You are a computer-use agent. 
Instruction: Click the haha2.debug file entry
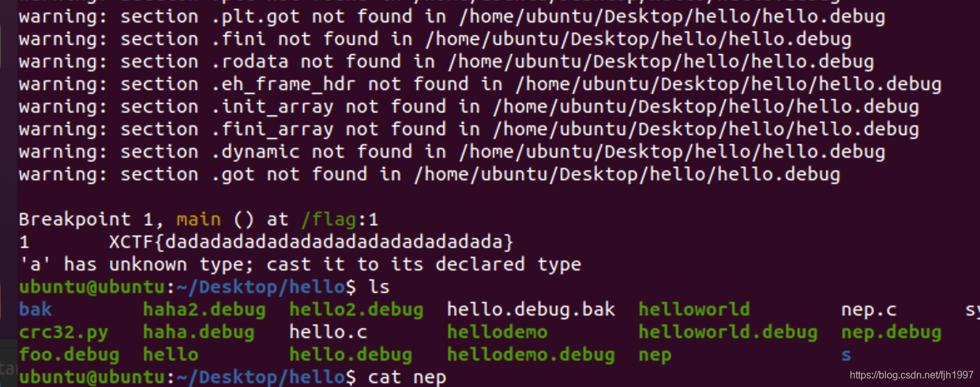204,309
